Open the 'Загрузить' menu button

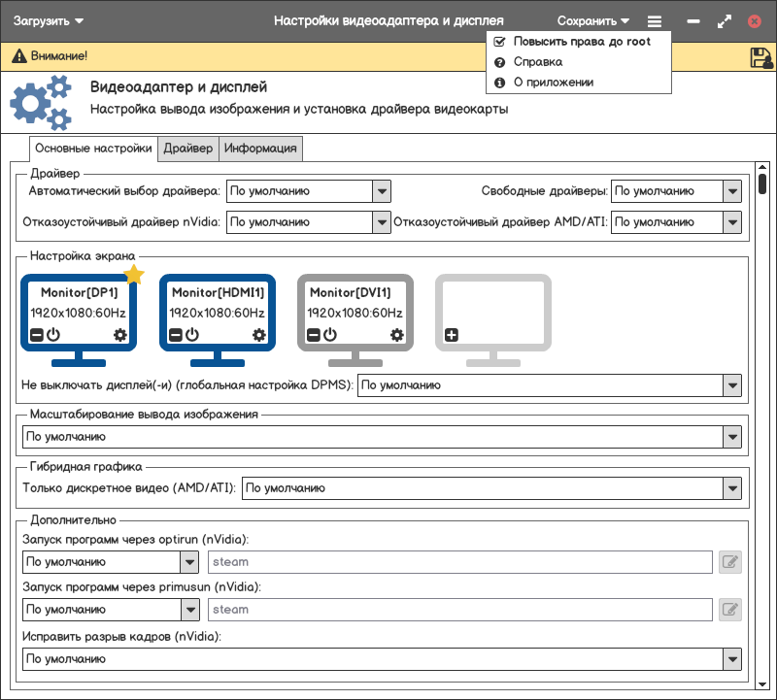pos(49,20)
